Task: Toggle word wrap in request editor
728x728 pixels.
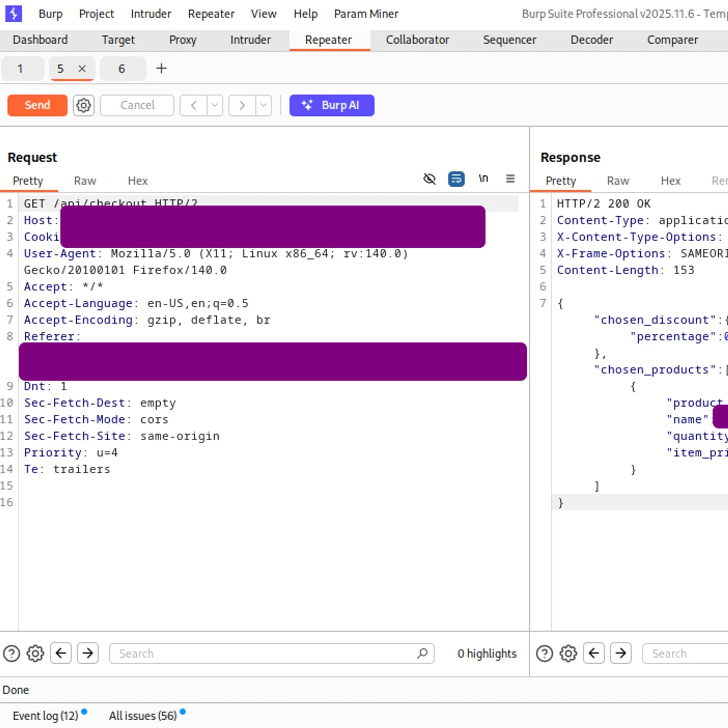Action: tap(456, 179)
